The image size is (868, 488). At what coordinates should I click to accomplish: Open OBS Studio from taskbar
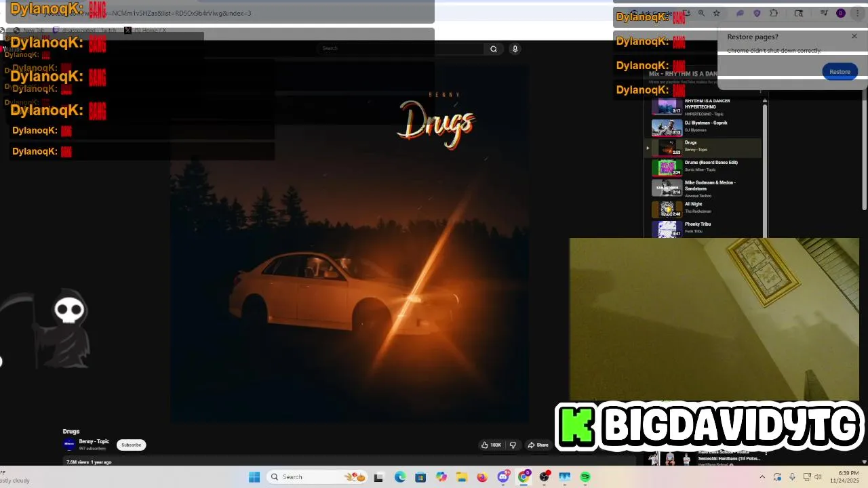544,477
